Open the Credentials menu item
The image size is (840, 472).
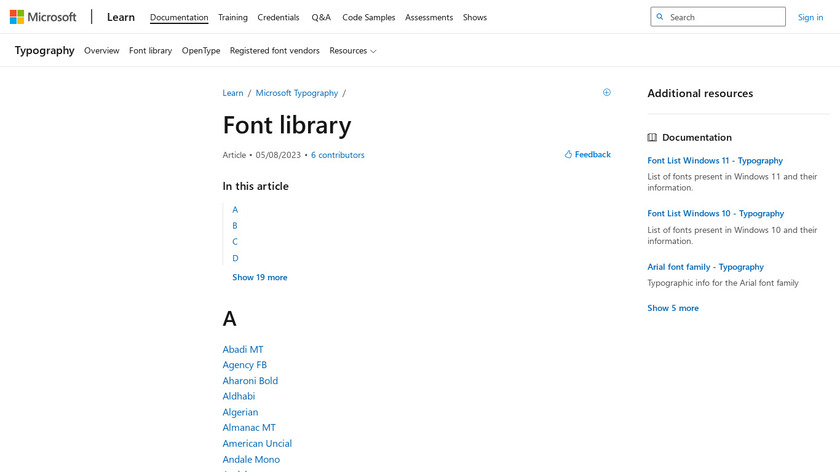coord(279,17)
